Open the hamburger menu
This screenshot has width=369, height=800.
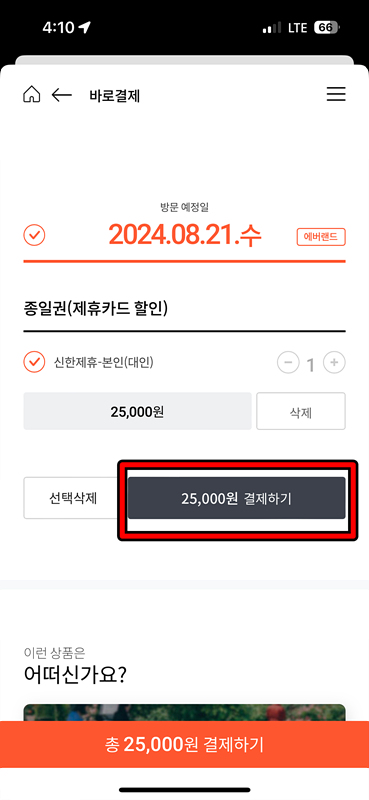pos(336,95)
